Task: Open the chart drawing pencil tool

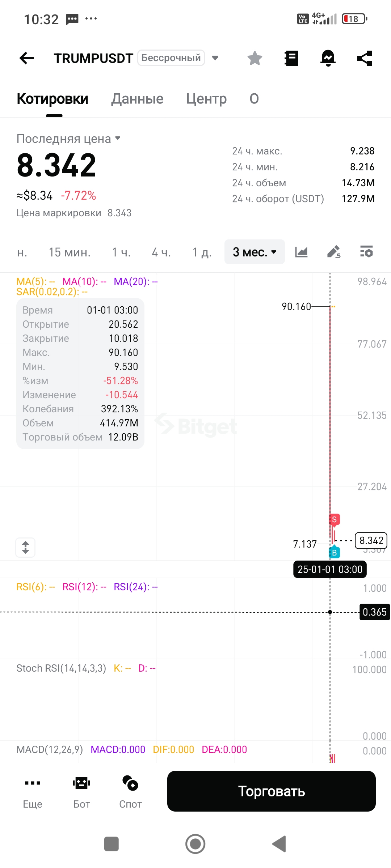Action: pos(334,252)
